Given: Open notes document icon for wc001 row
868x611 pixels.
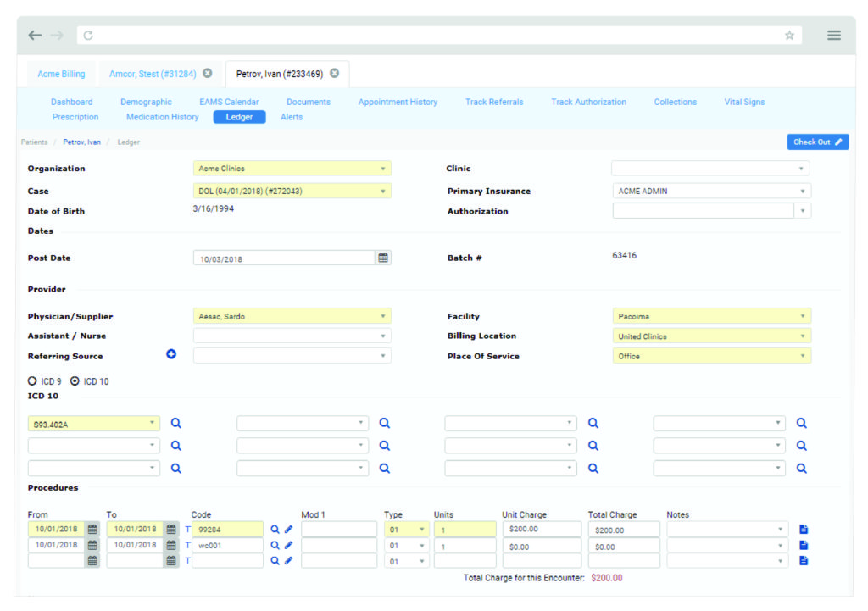Looking at the screenshot, I should pos(804,545).
